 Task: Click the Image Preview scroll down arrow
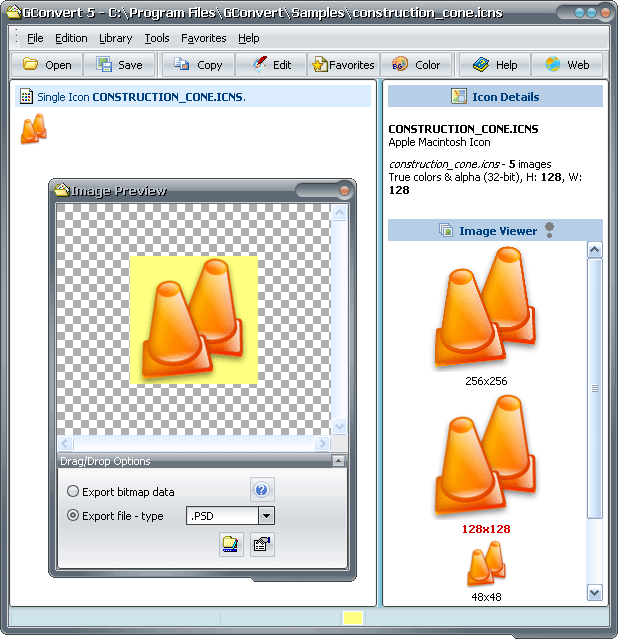[340, 426]
